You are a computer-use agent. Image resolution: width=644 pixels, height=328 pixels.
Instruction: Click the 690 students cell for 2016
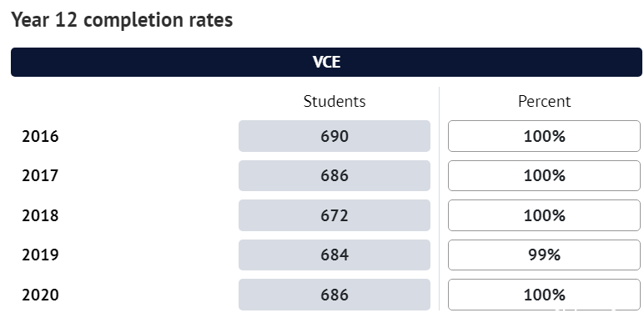point(335,136)
